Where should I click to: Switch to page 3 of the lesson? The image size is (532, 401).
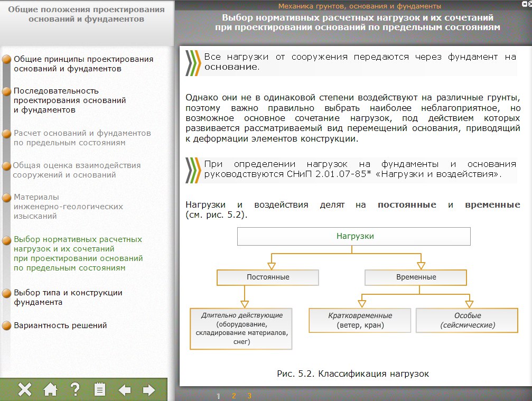coord(249,396)
